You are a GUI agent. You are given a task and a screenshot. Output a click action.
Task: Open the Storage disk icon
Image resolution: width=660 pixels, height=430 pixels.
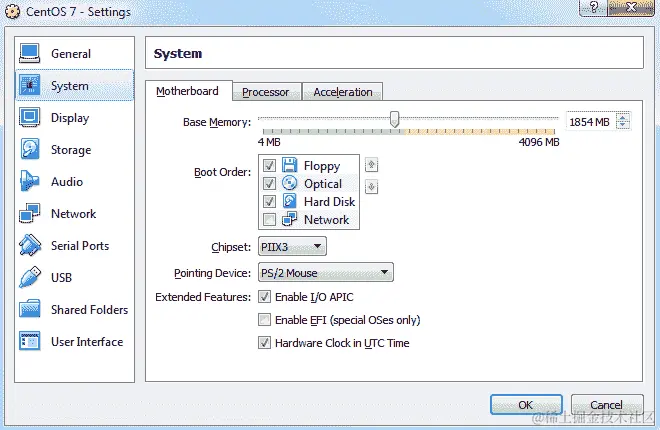click(29, 149)
